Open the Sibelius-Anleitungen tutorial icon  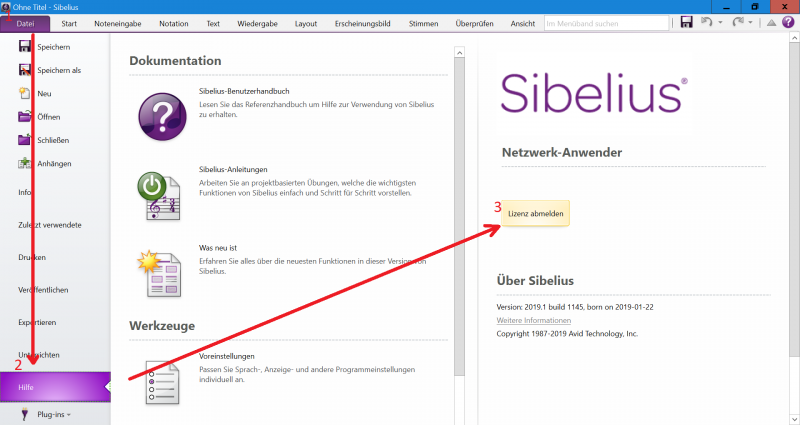tap(159, 196)
